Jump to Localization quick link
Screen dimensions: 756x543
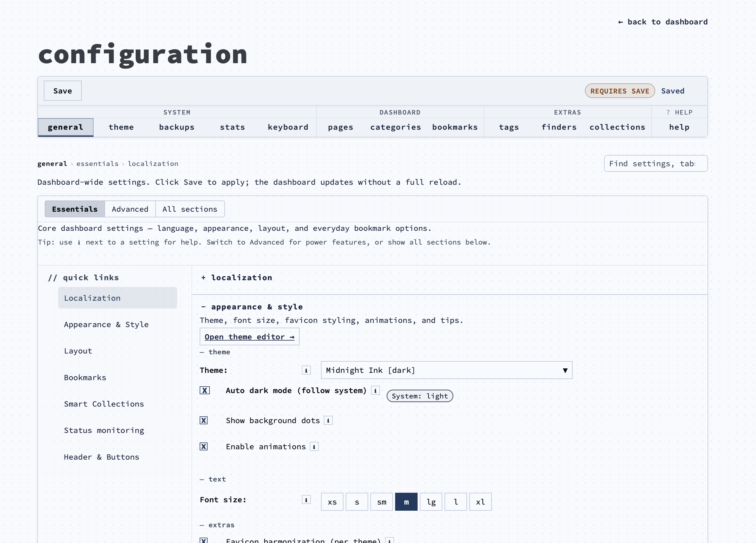click(x=117, y=298)
